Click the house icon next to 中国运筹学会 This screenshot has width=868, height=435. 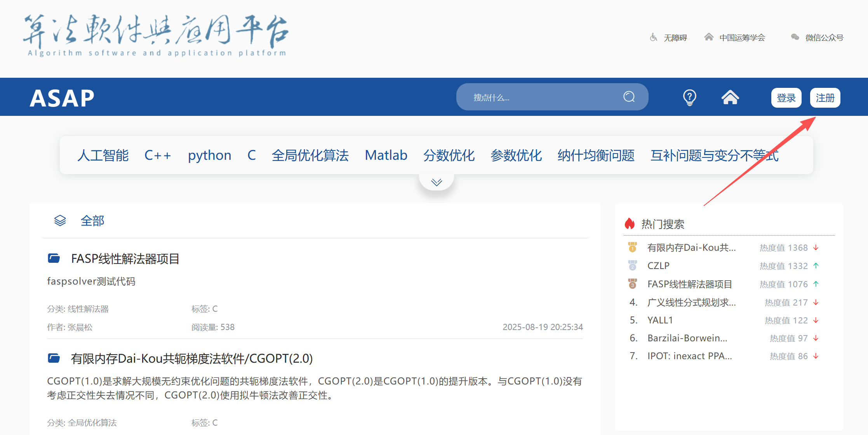[x=709, y=37]
